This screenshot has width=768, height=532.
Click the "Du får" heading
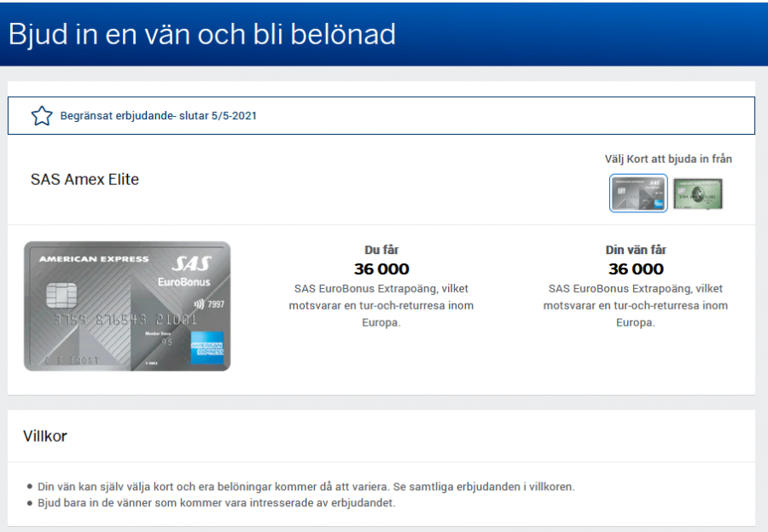pyautogui.click(x=381, y=250)
